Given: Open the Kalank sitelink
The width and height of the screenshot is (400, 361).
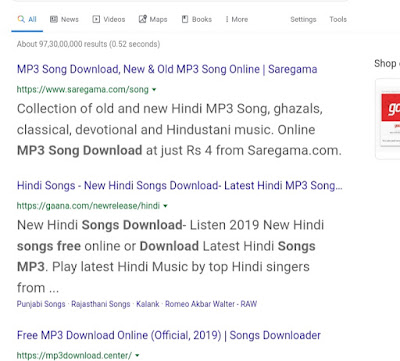Looking at the screenshot, I should pos(148,304).
